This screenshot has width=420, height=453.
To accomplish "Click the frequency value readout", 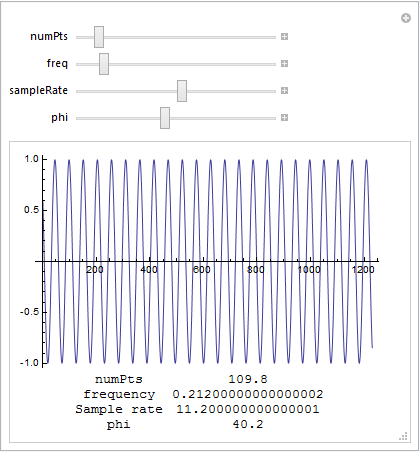I will 248,394.
